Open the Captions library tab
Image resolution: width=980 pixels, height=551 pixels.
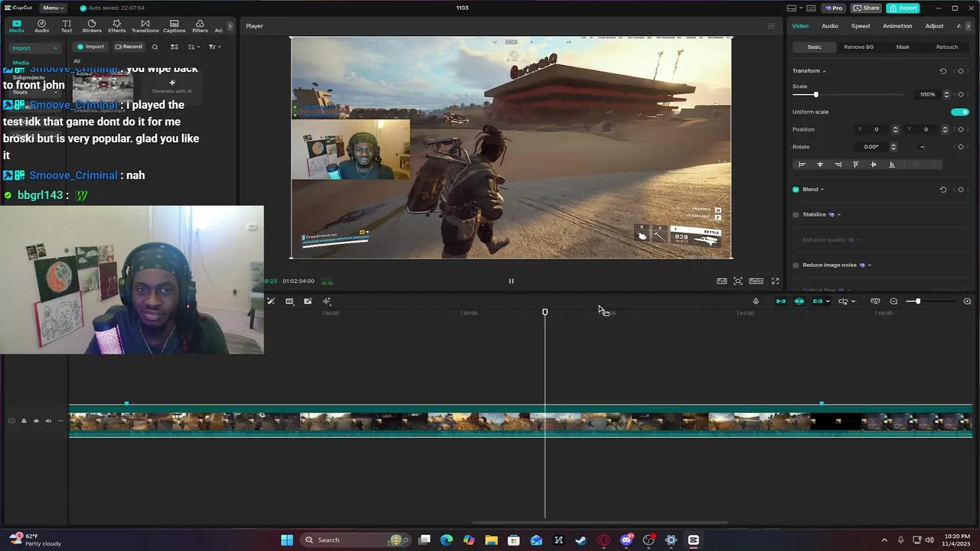pos(174,26)
